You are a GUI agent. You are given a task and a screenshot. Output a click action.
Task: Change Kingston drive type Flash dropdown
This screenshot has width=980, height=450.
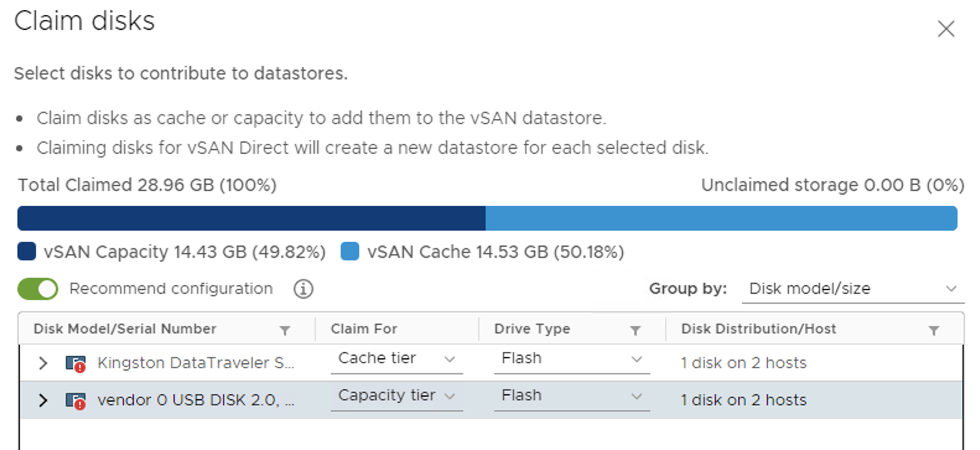(x=572, y=359)
